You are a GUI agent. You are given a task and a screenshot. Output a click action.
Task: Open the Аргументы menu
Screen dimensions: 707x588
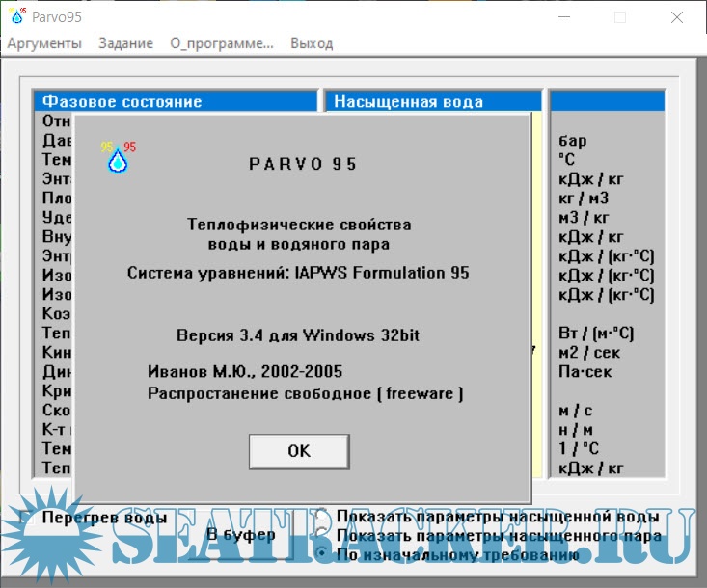pyautogui.click(x=44, y=43)
